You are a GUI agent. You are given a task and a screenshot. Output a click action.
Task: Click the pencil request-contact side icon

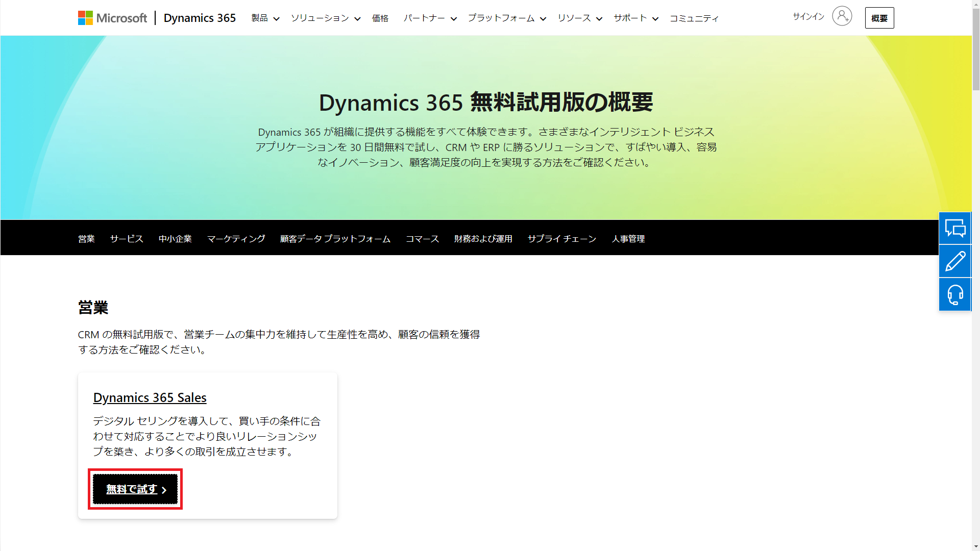pyautogui.click(x=955, y=261)
